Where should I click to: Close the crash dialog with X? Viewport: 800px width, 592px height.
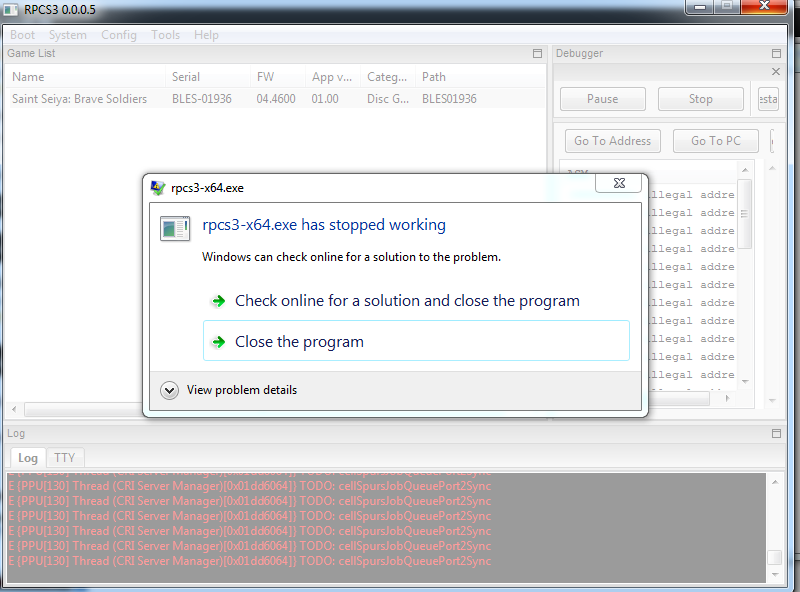[619, 183]
